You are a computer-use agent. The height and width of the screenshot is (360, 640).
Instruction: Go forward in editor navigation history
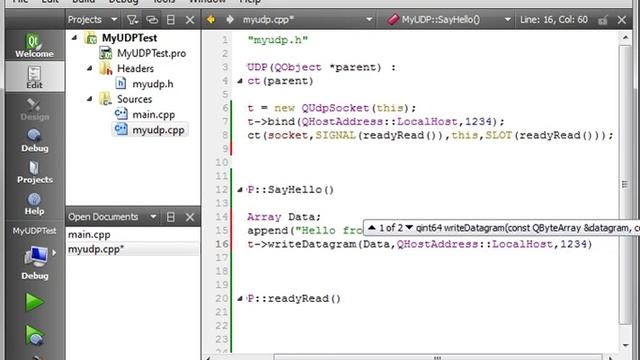click(230, 19)
